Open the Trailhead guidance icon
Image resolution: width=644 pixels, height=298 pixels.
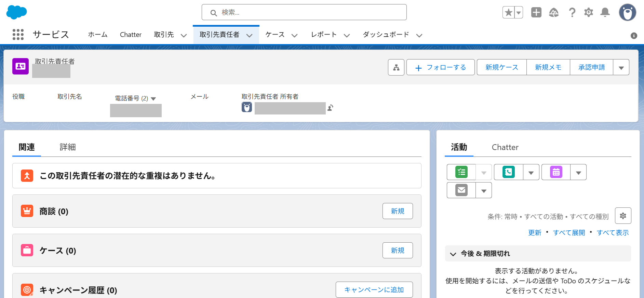click(x=554, y=13)
